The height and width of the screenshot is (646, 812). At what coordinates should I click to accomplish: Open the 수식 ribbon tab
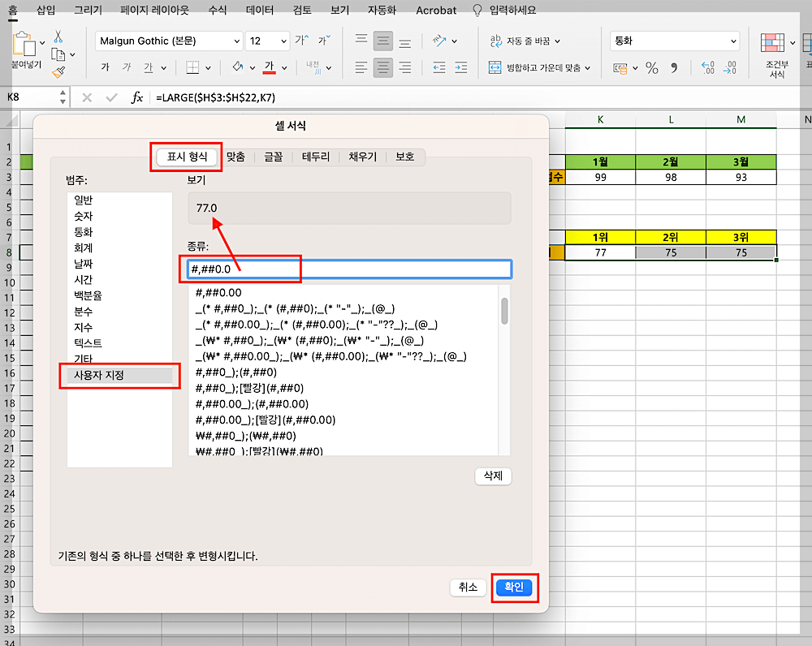pos(218,10)
